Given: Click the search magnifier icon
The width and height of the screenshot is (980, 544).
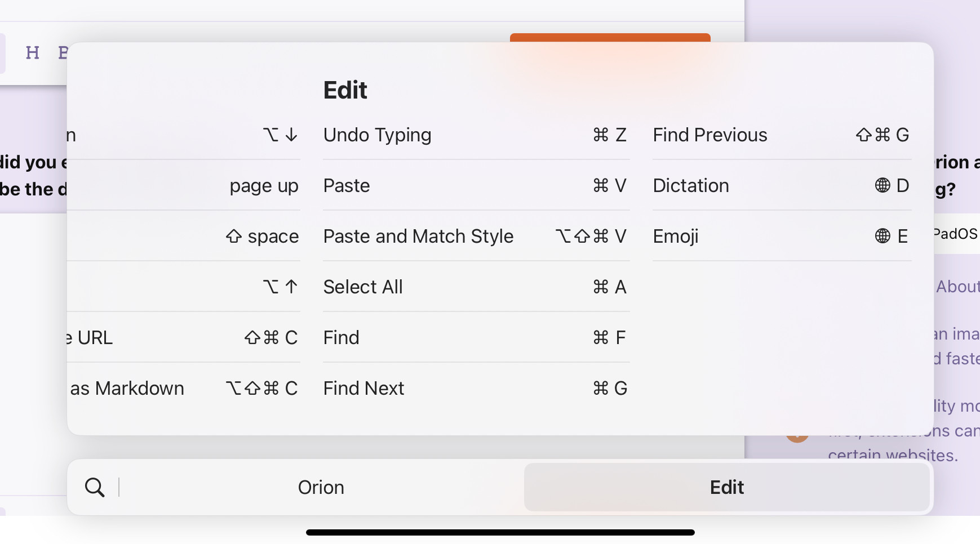Looking at the screenshot, I should 95,487.
